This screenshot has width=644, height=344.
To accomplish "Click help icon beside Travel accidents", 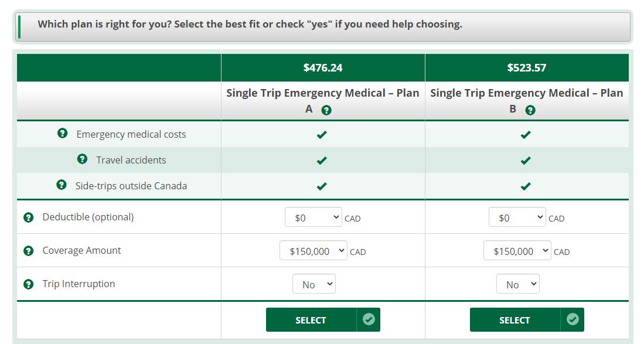I will pos(83,159).
